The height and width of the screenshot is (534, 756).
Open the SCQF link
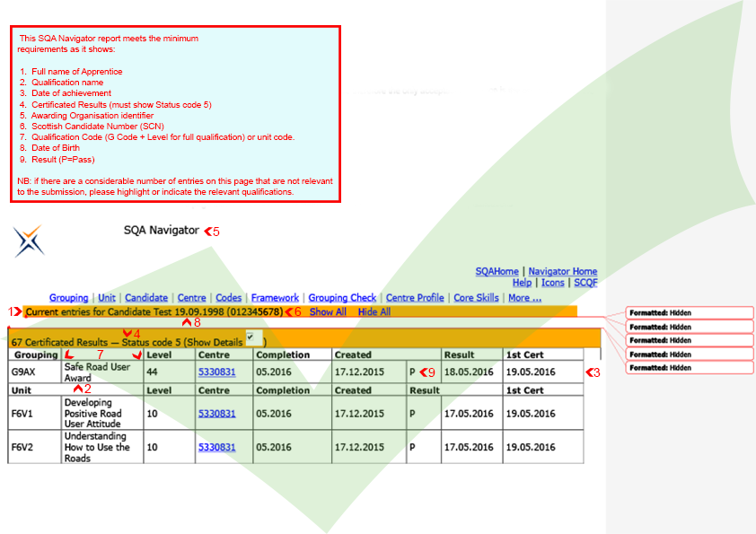coord(585,283)
